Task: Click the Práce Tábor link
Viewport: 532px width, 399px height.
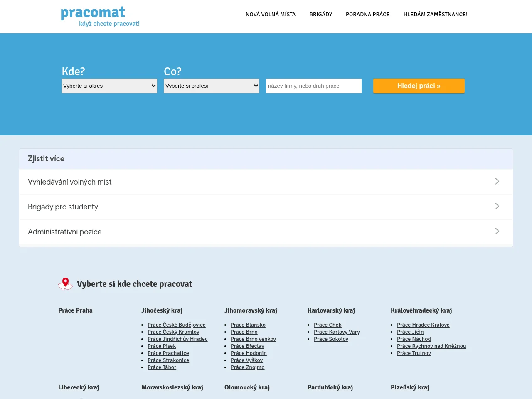Action: click(162, 367)
